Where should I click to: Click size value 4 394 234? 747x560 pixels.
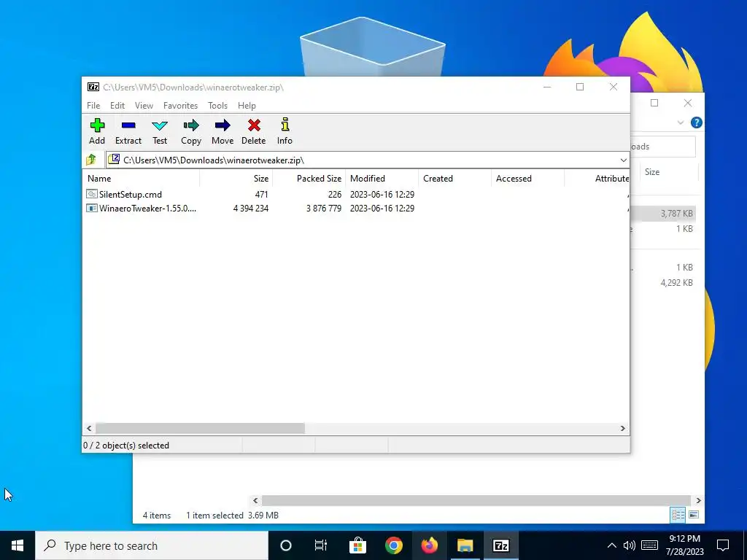(251, 208)
